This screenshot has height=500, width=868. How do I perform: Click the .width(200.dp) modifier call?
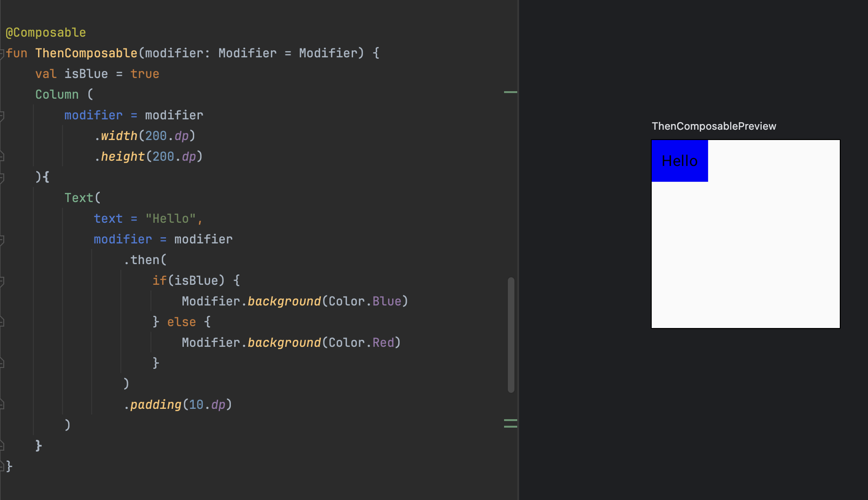coord(145,136)
